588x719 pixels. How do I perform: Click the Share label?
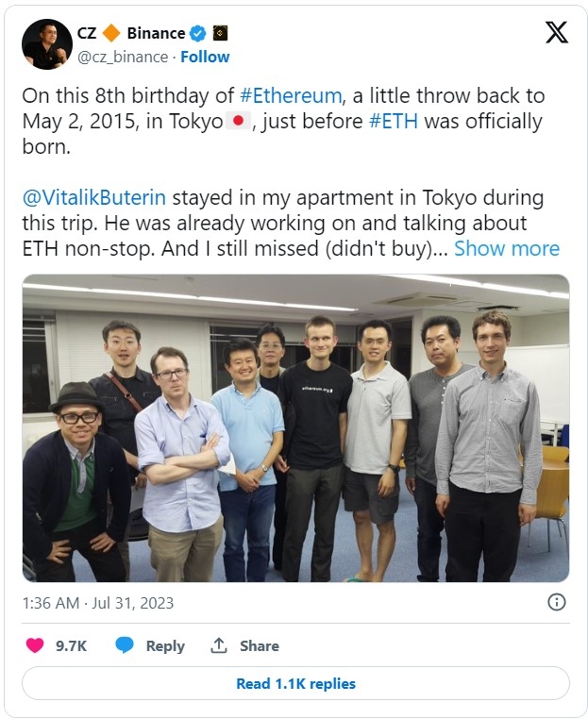point(260,645)
